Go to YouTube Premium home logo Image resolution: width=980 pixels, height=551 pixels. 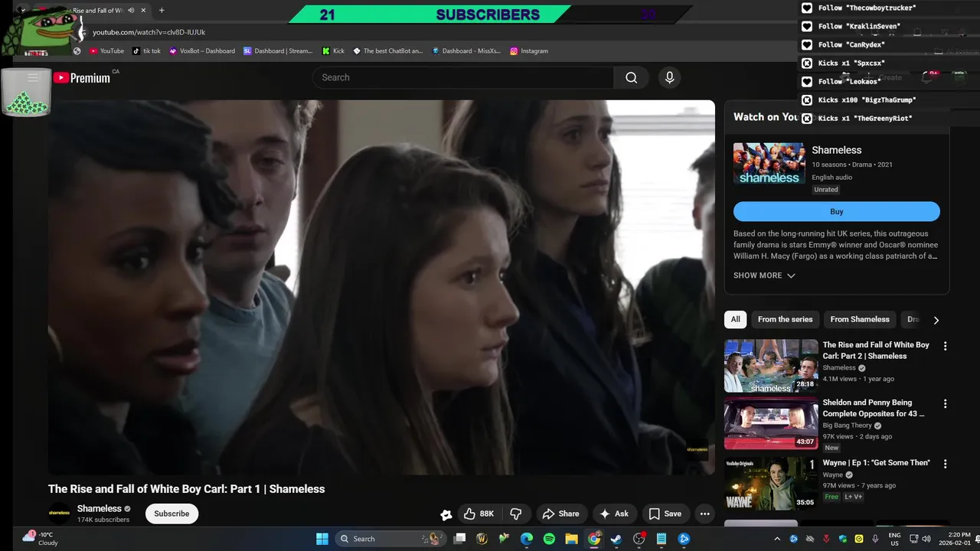[82, 77]
